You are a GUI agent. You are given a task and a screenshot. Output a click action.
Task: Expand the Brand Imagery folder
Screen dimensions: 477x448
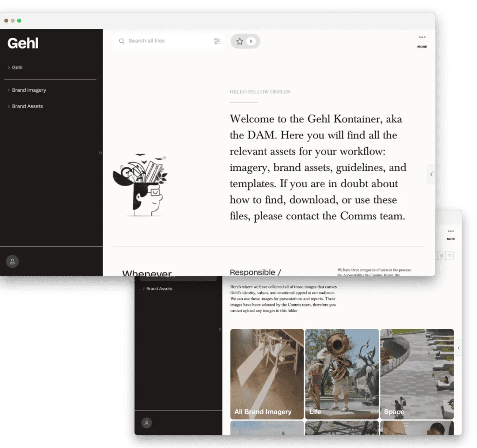[27, 90]
